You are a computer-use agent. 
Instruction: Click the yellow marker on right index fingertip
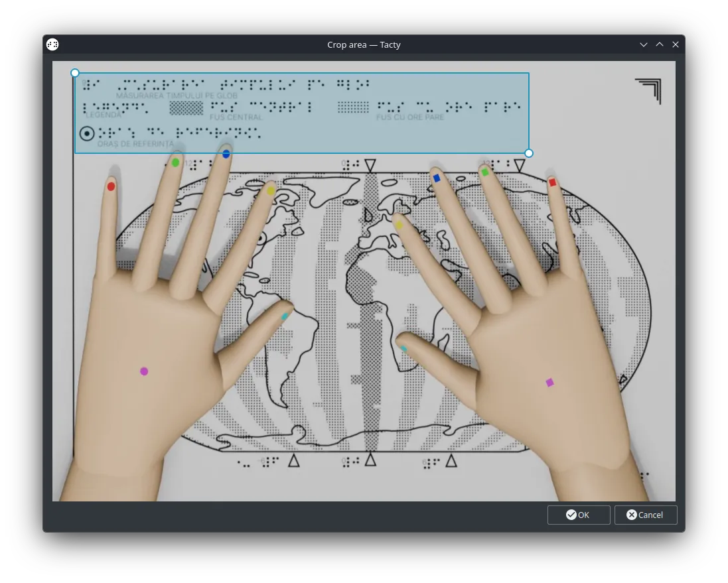tap(399, 225)
